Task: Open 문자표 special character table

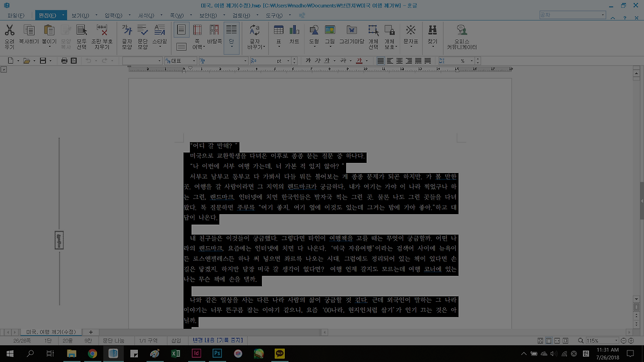Action: pyautogui.click(x=411, y=30)
